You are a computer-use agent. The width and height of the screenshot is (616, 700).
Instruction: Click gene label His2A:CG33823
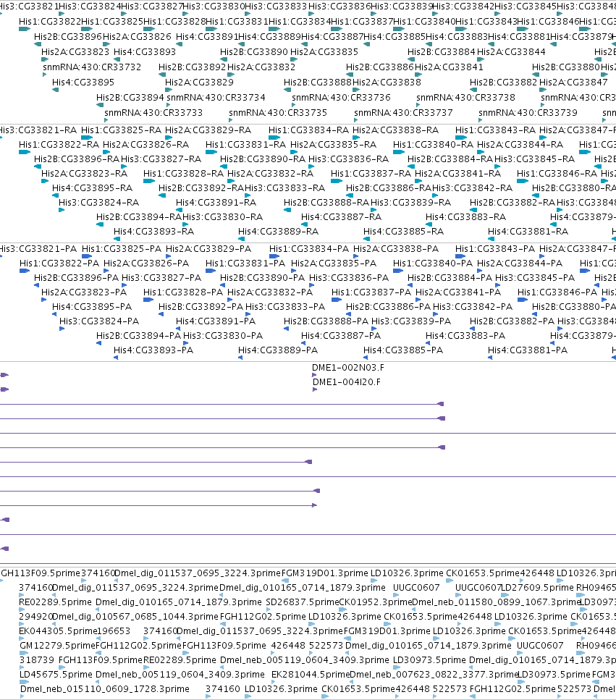[75, 52]
